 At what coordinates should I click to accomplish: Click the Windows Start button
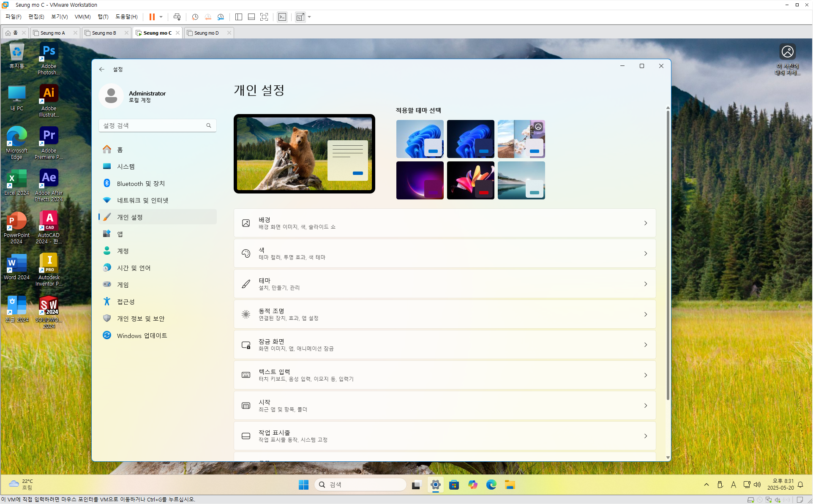(x=303, y=485)
